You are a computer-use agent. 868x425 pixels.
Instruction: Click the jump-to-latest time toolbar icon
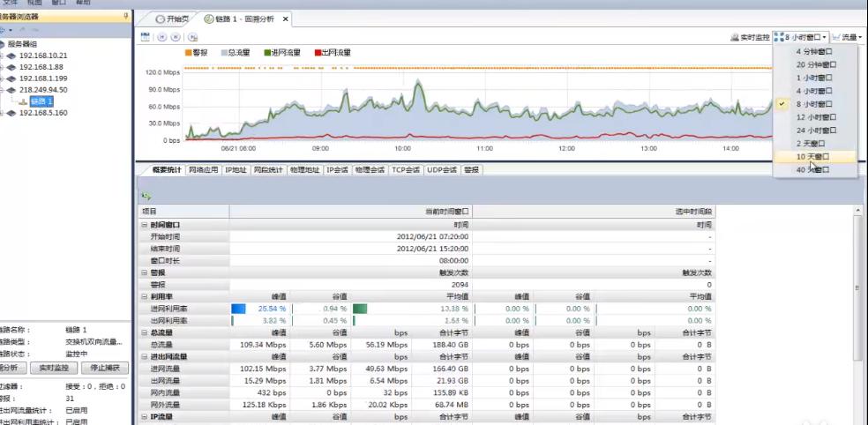pyautogui.click(x=192, y=37)
